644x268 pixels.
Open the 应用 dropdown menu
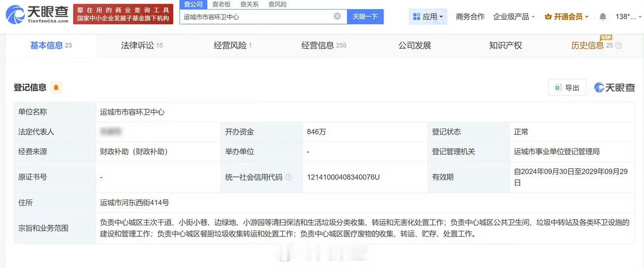tap(428, 17)
